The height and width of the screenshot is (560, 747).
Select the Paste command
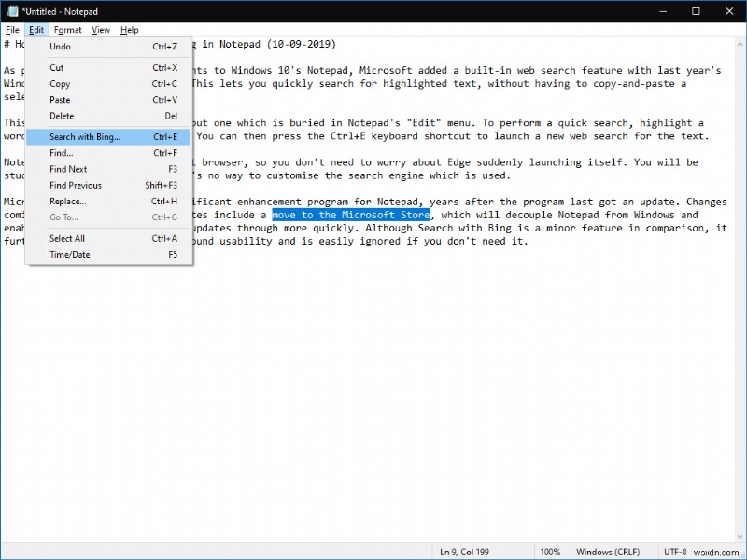click(x=59, y=100)
